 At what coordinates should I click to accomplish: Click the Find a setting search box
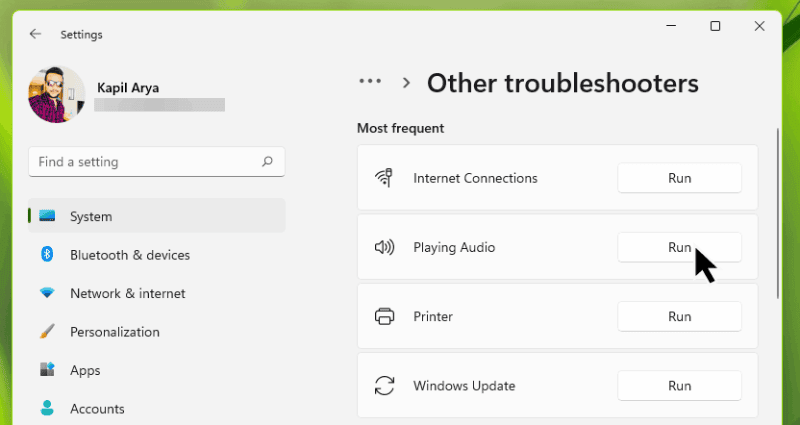[x=145, y=161]
